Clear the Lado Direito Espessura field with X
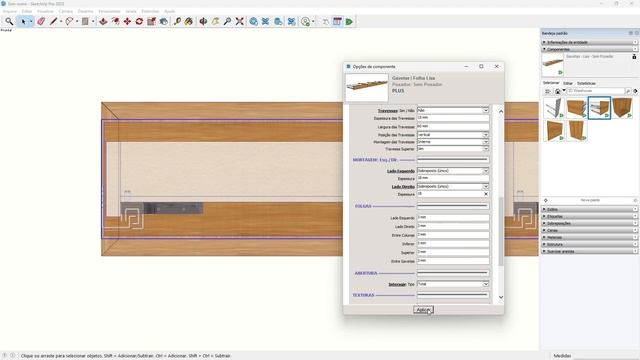 coord(486,194)
